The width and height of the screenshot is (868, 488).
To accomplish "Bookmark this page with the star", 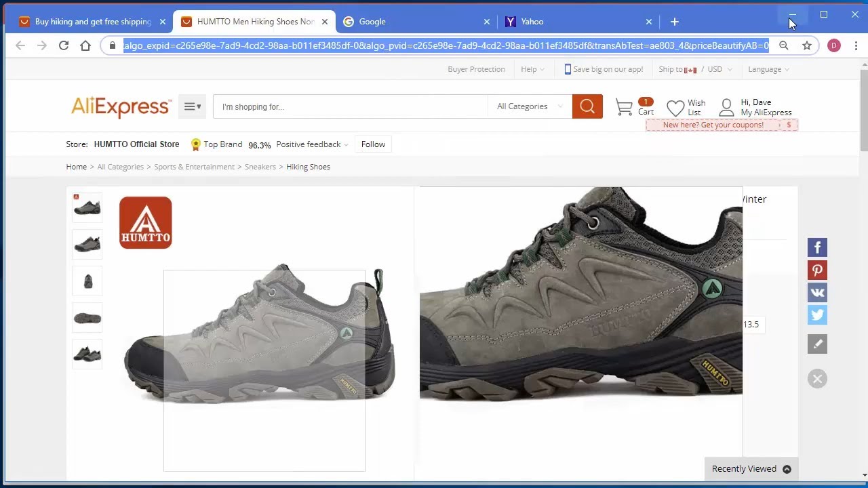I will pos(807,45).
